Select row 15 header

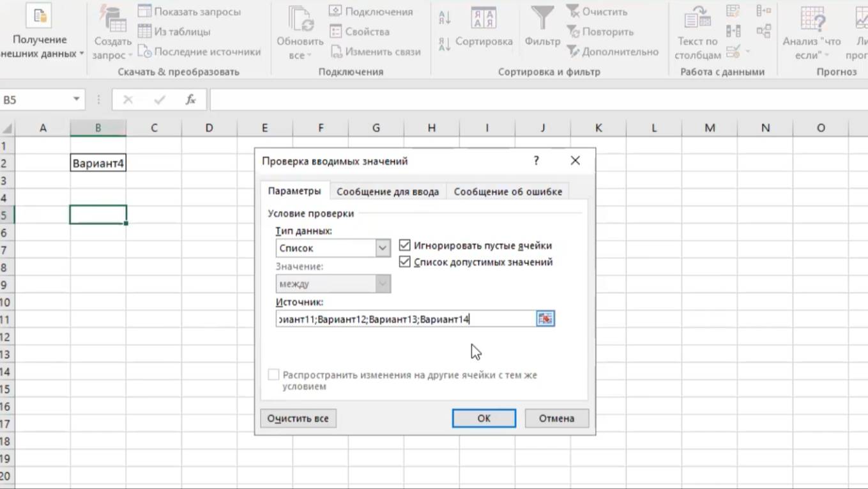pos(6,389)
